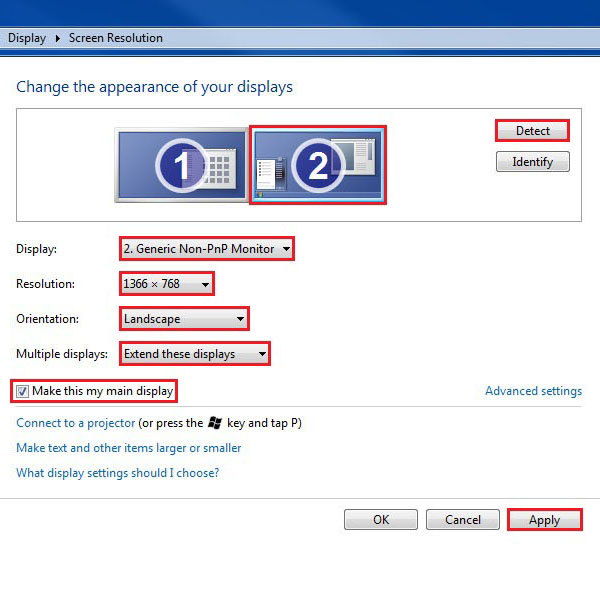Open the Orientation dropdown
The width and height of the screenshot is (600, 600).
184,318
